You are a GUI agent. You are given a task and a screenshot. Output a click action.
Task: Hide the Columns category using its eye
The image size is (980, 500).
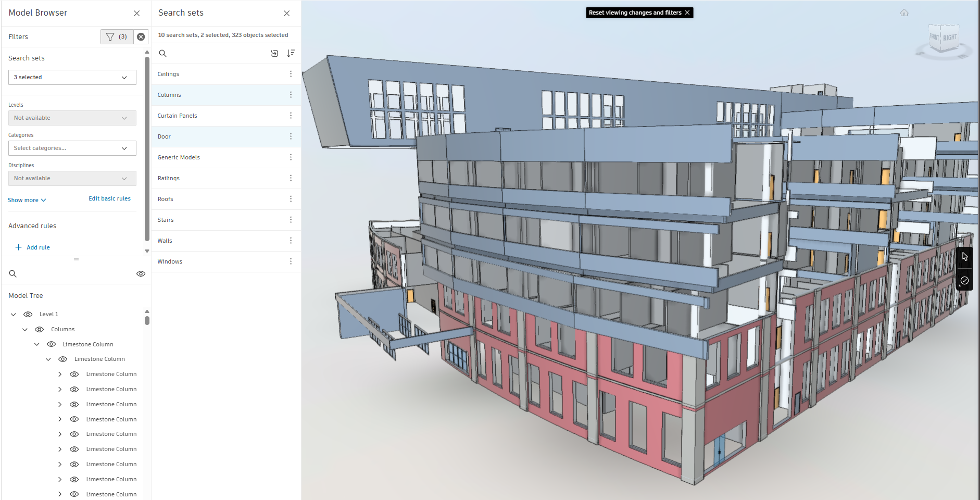click(40, 329)
